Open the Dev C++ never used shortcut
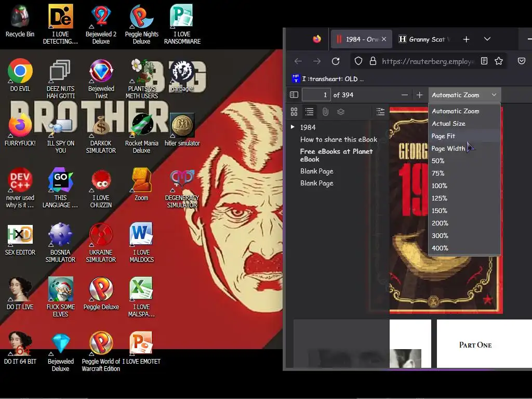Screen dimensions: 532x399 (20, 188)
